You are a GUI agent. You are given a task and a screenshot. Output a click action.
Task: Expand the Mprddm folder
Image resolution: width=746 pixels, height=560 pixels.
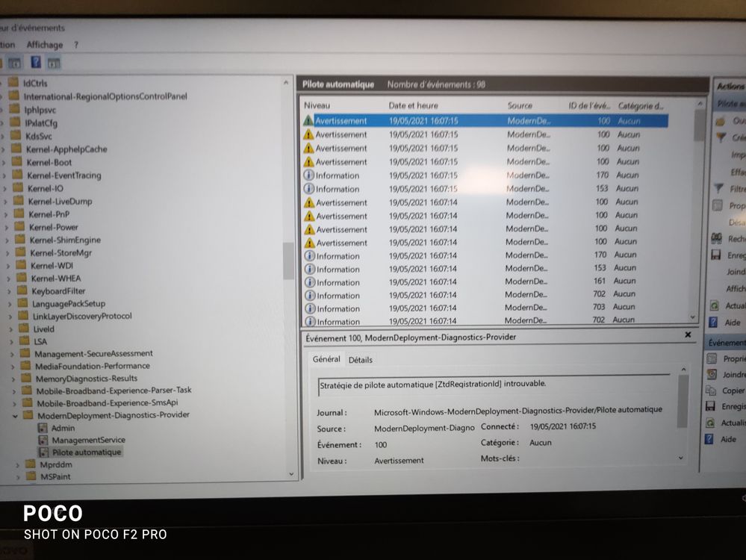point(18,465)
